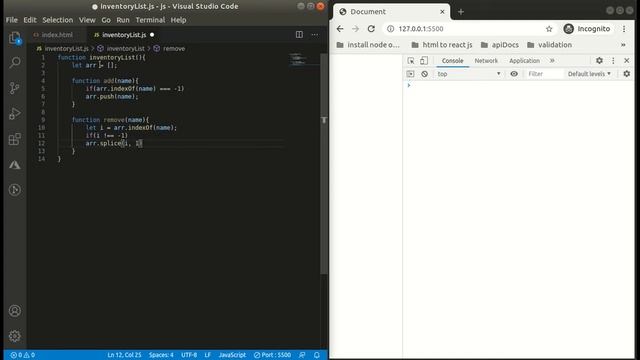Image resolution: width=640 pixels, height=360 pixels.
Task: Open the Selection menu
Action: (x=58, y=20)
